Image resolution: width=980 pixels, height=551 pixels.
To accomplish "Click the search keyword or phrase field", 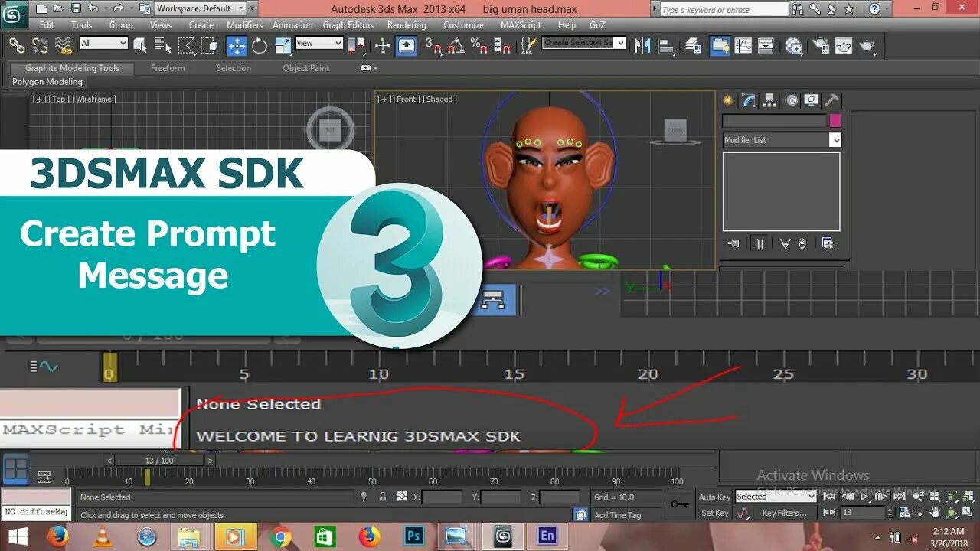I will 723,9.
